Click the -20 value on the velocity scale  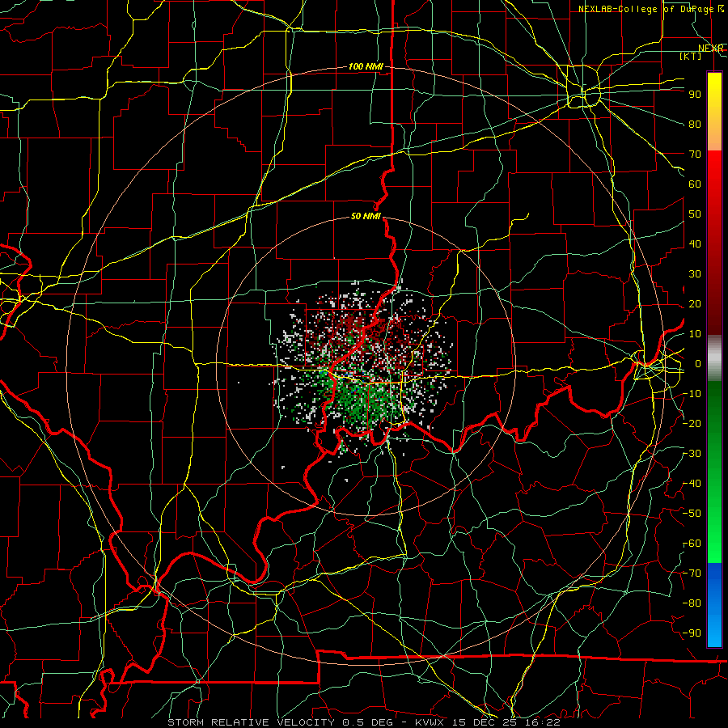click(x=692, y=424)
